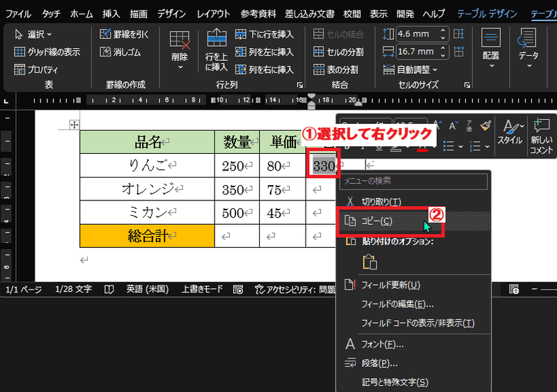Viewport: 557px width, 392px height.
Task: Open the ヘルプ tab
Action: [x=434, y=14]
